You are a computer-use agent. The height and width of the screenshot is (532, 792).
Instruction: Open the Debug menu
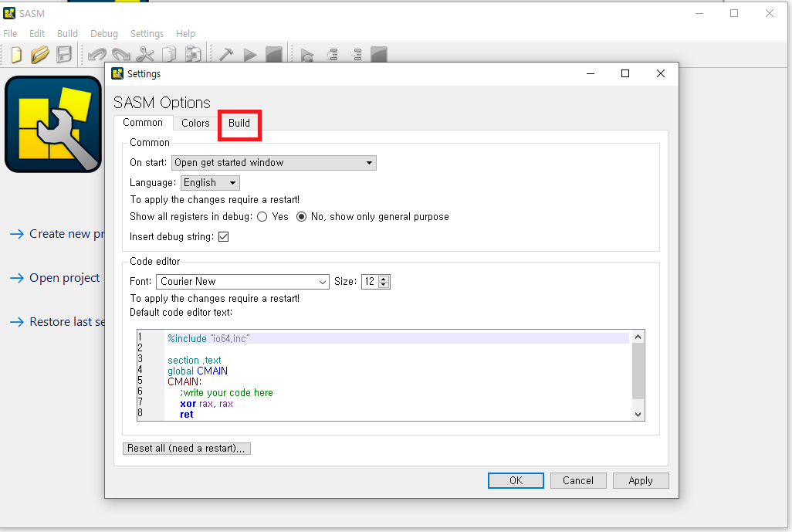click(104, 33)
